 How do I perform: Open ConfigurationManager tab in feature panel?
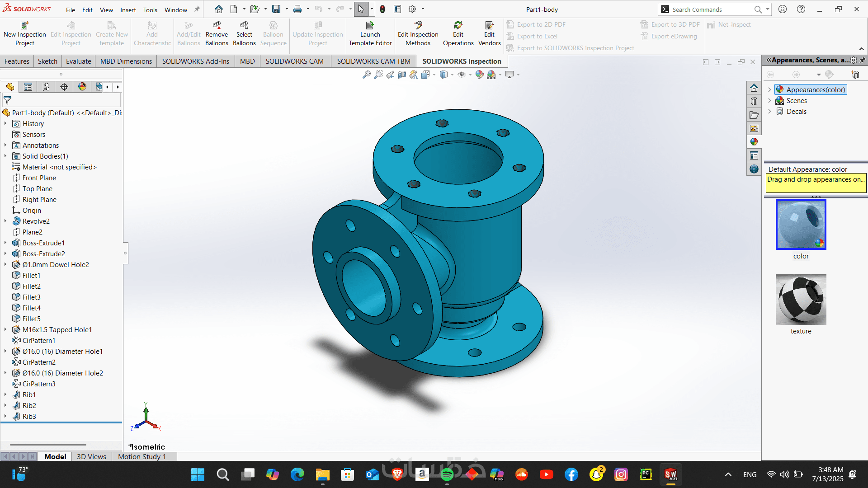pos(46,87)
